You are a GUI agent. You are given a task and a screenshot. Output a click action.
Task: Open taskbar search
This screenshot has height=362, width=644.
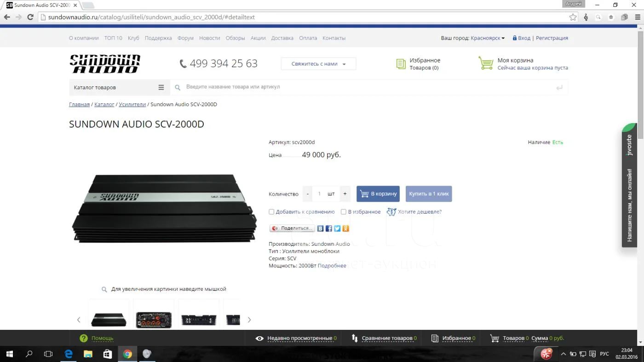point(29,354)
